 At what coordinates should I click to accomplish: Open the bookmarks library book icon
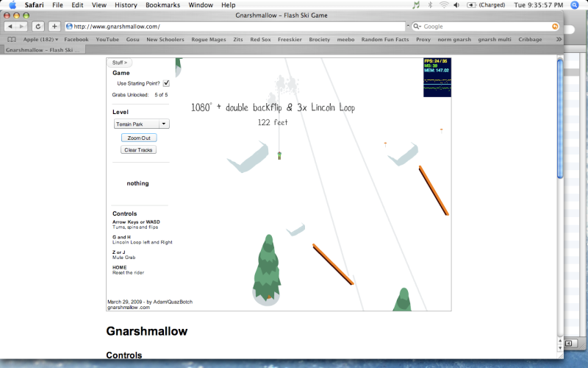[x=11, y=39]
